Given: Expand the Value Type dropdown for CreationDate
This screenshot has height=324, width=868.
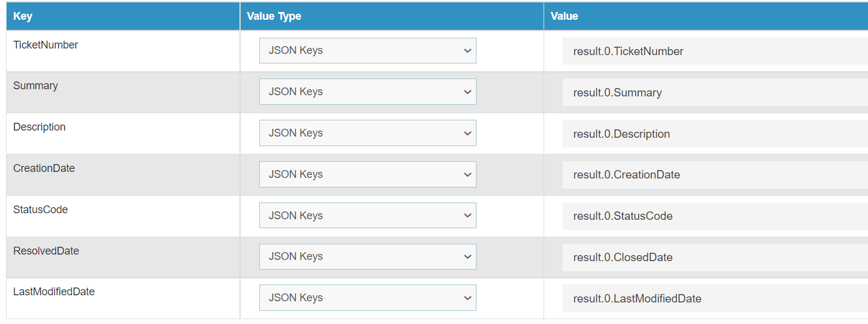Looking at the screenshot, I should 368,174.
